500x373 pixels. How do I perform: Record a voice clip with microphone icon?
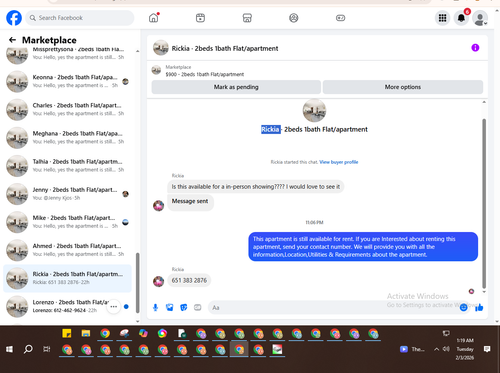tap(155, 307)
